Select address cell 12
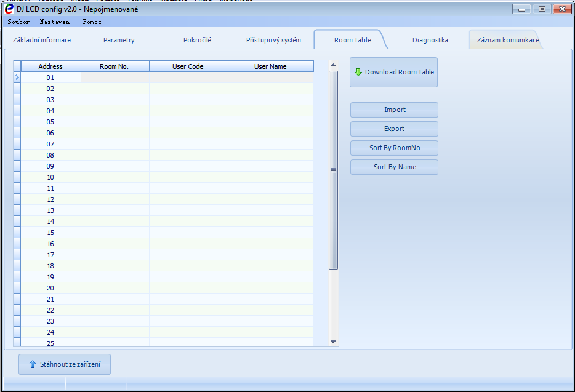Viewport: 575px width, 392px height. [x=50, y=199]
